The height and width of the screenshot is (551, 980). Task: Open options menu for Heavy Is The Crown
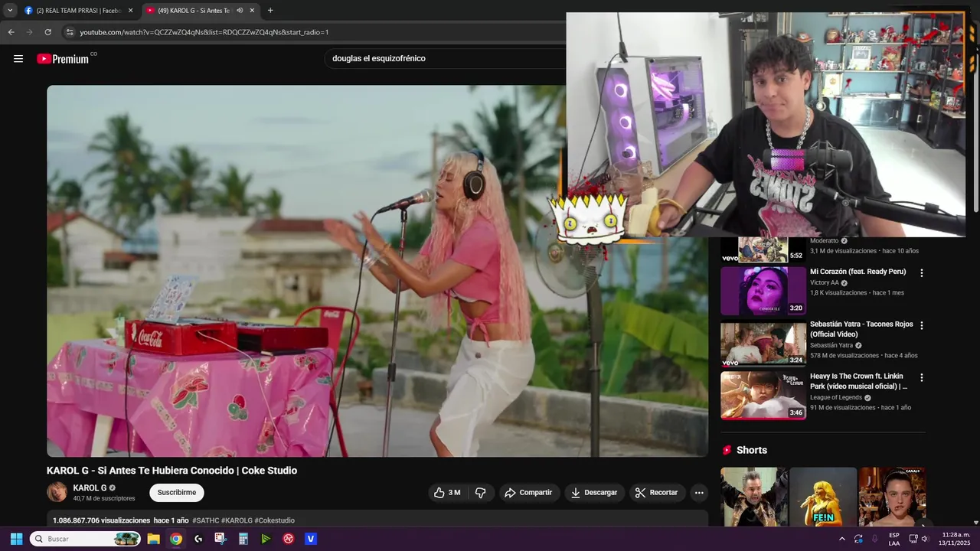click(x=922, y=377)
